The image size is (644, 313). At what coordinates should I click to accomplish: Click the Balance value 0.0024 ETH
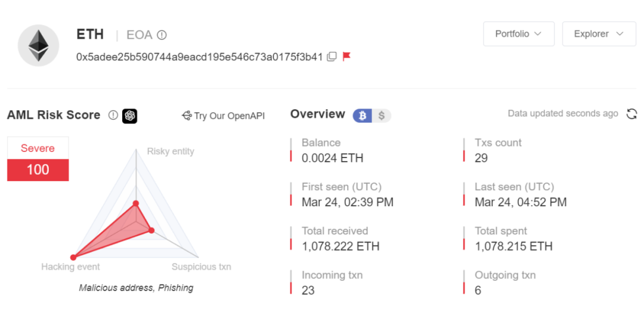click(332, 158)
